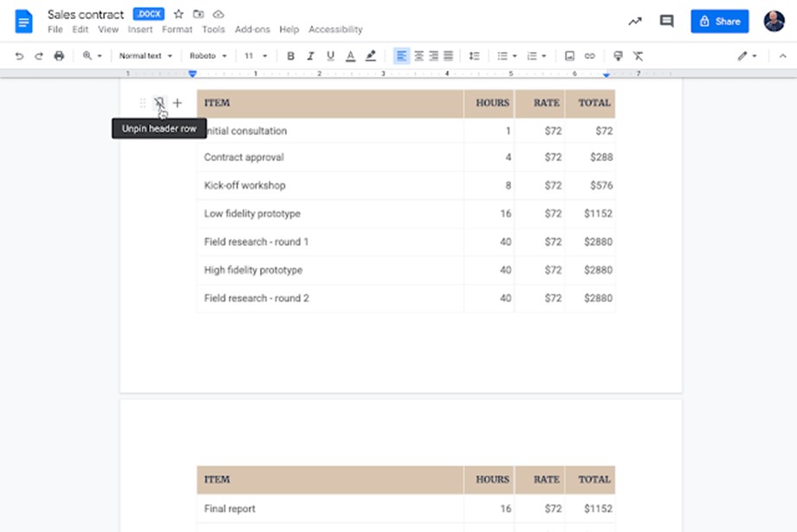This screenshot has width=797, height=532.
Task: Toggle bold formatting
Action: [x=290, y=55]
